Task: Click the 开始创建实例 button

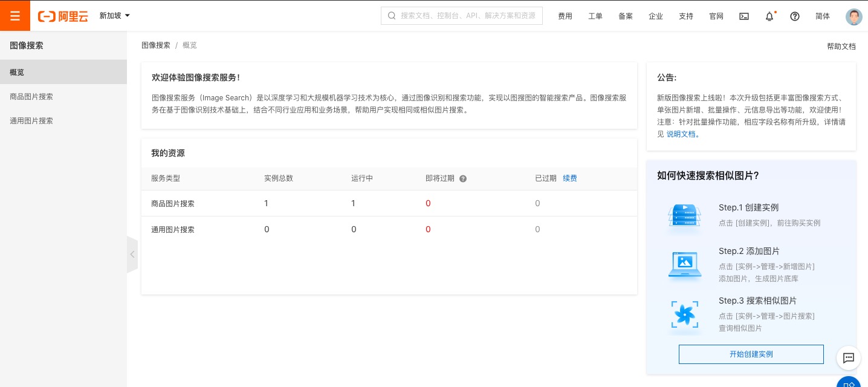Action: (x=751, y=354)
